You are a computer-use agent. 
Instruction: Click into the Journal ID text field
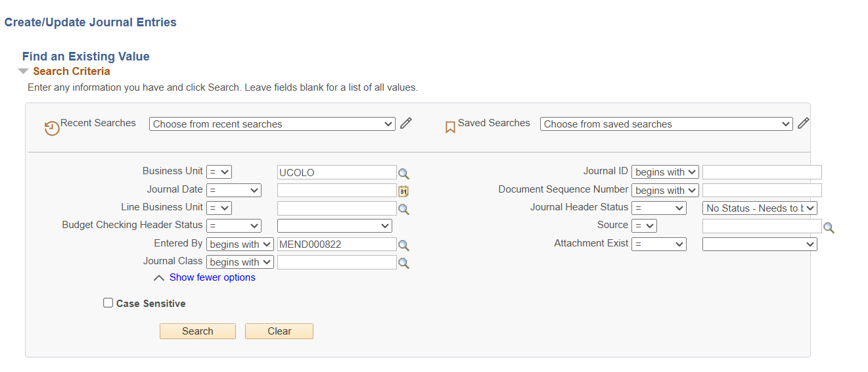point(762,172)
